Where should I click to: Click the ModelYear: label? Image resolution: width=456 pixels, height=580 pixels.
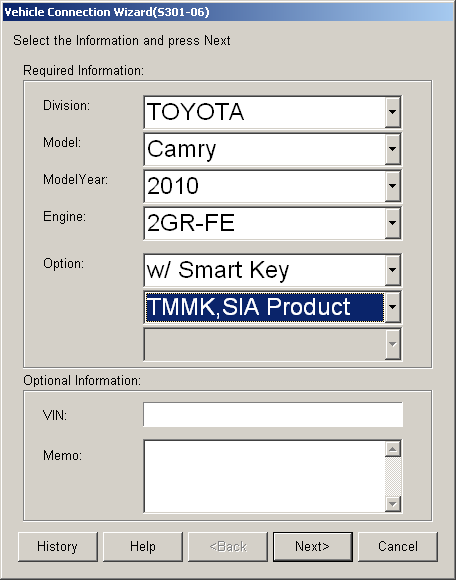[75, 179]
